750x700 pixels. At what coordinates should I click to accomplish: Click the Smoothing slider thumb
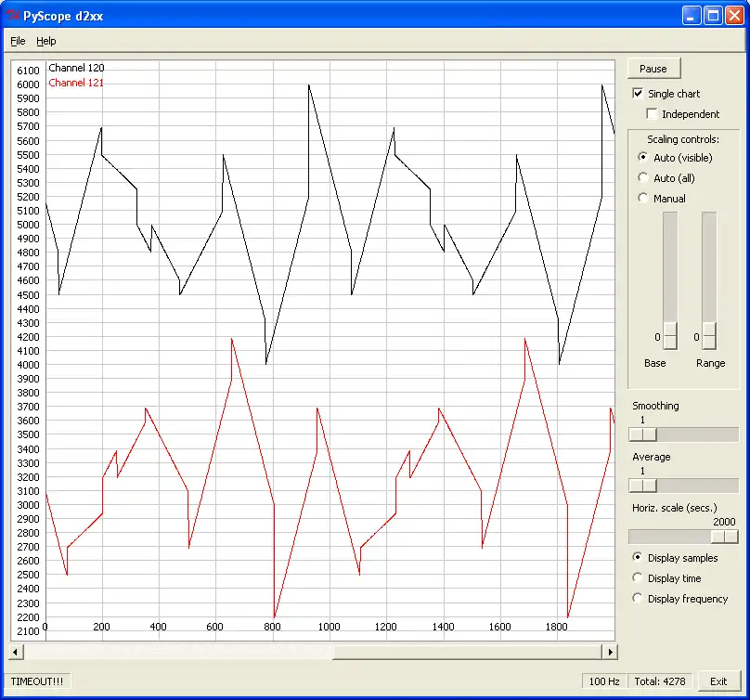click(642, 434)
